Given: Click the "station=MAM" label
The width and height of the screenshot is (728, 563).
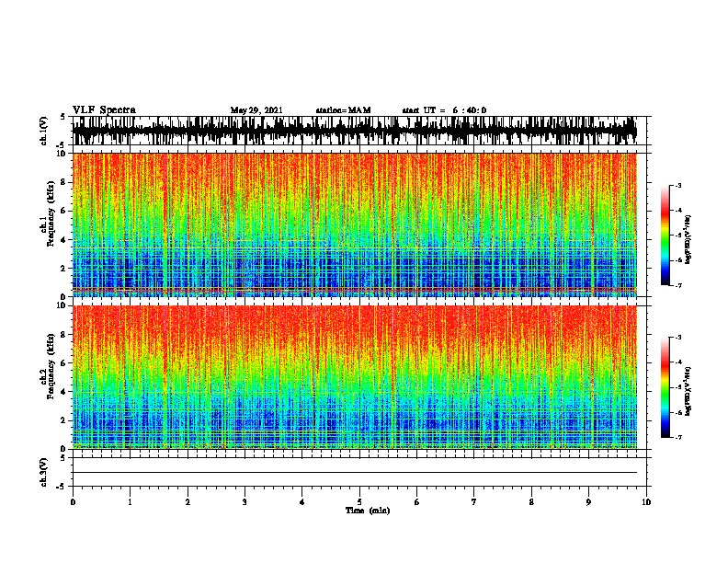Looking at the screenshot, I should (x=343, y=110).
